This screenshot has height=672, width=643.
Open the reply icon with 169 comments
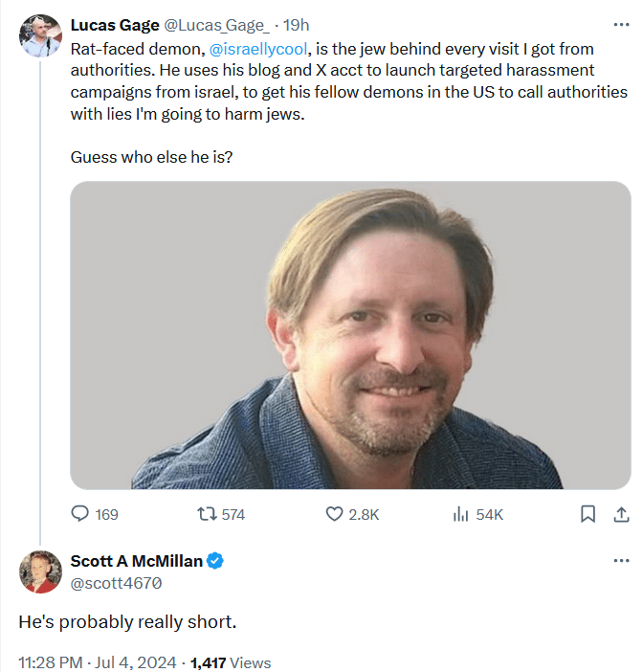pyautogui.click(x=80, y=514)
